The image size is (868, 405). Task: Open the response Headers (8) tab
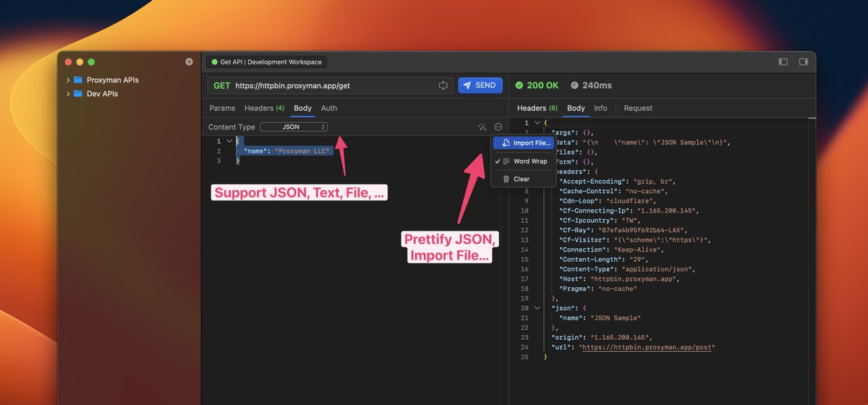click(537, 108)
